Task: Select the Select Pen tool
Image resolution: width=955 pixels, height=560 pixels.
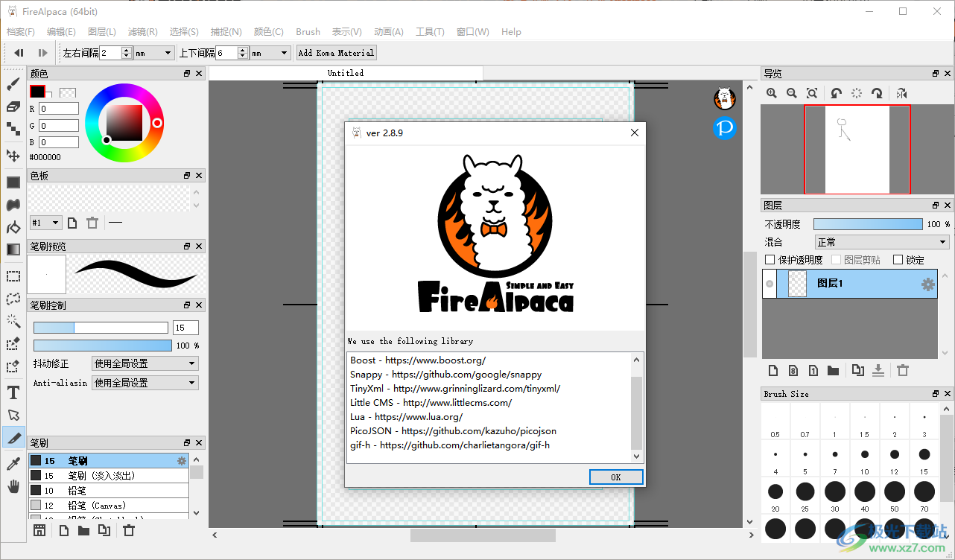Action: (13, 343)
